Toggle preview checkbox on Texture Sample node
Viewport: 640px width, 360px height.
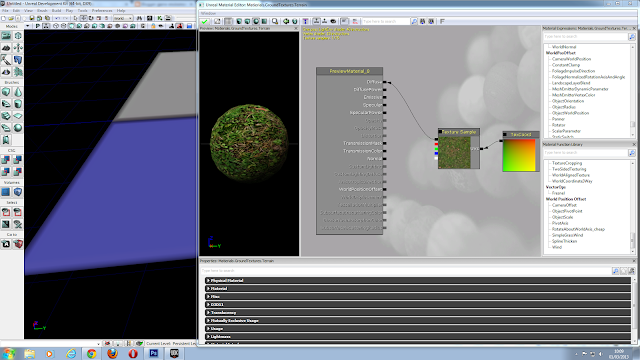(x=440, y=131)
